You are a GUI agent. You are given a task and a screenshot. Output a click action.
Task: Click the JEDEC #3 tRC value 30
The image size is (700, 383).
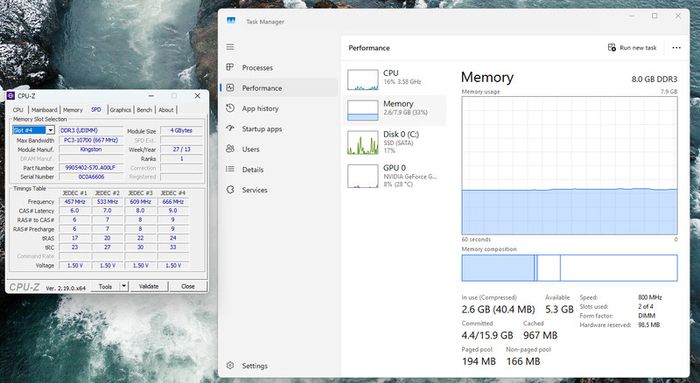pyautogui.click(x=140, y=247)
